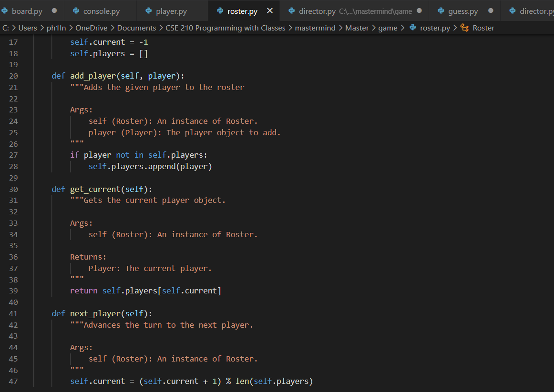This screenshot has height=392, width=554.
Task: Switch to the player.py tab
Action: click(172, 10)
